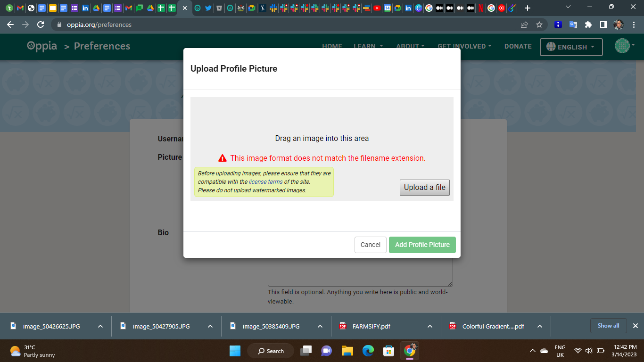Switch to the LinkedIn browser tab
The image size is (644, 362).
point(85,8)
